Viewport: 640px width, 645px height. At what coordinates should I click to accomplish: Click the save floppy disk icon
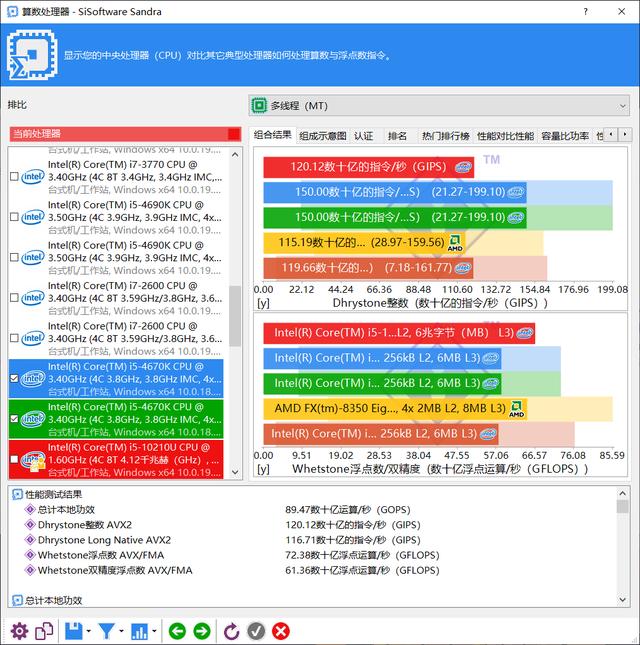pyautogui.click(x=74, y=631)
